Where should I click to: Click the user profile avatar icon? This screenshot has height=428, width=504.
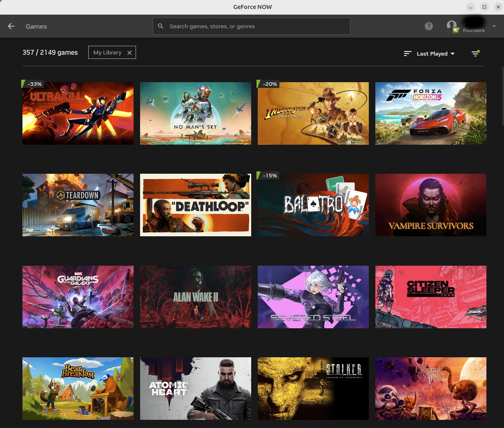click(x=452, y=26)
